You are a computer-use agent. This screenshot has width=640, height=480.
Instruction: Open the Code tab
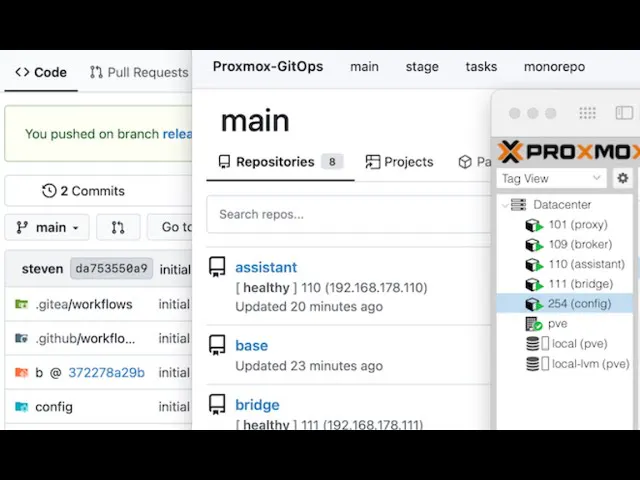click(41, 72)
